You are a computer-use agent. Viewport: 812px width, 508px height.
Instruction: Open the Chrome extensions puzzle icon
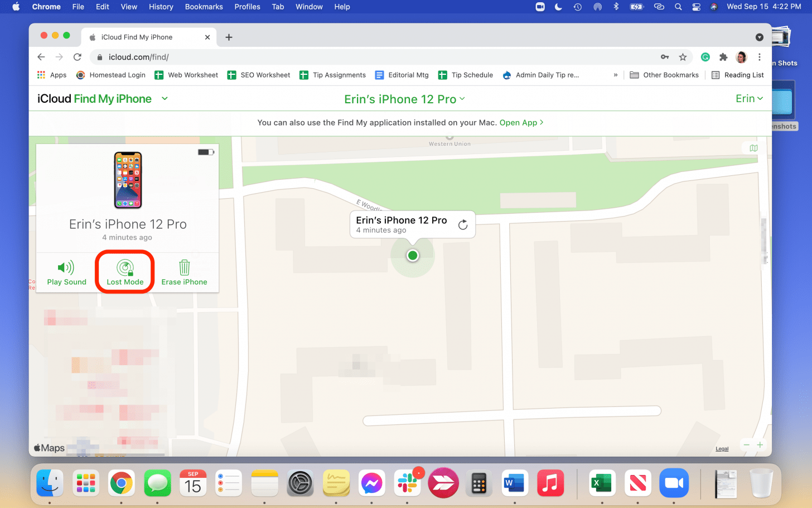pyautogui.click(x=723, y=57)
